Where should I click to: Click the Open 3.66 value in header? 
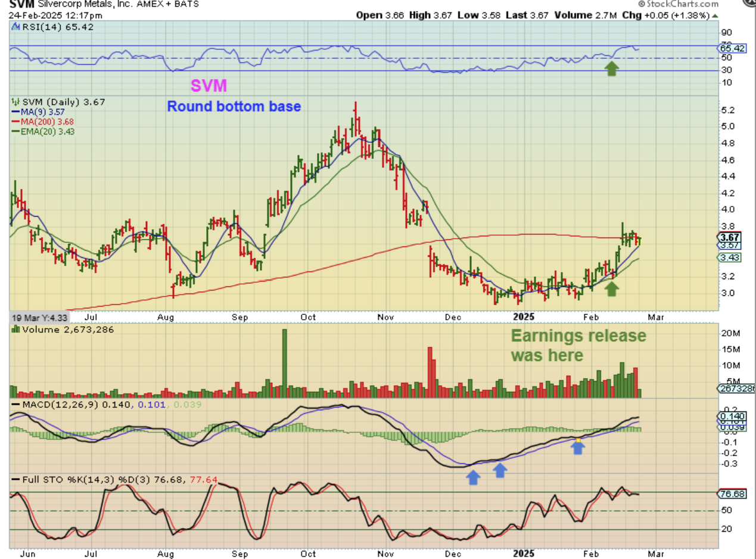point(380,14)
